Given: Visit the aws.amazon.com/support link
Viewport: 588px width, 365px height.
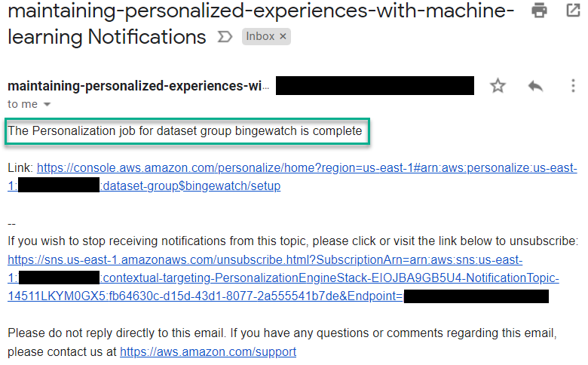Looking at the screenshot, I should tap(208, 352).
